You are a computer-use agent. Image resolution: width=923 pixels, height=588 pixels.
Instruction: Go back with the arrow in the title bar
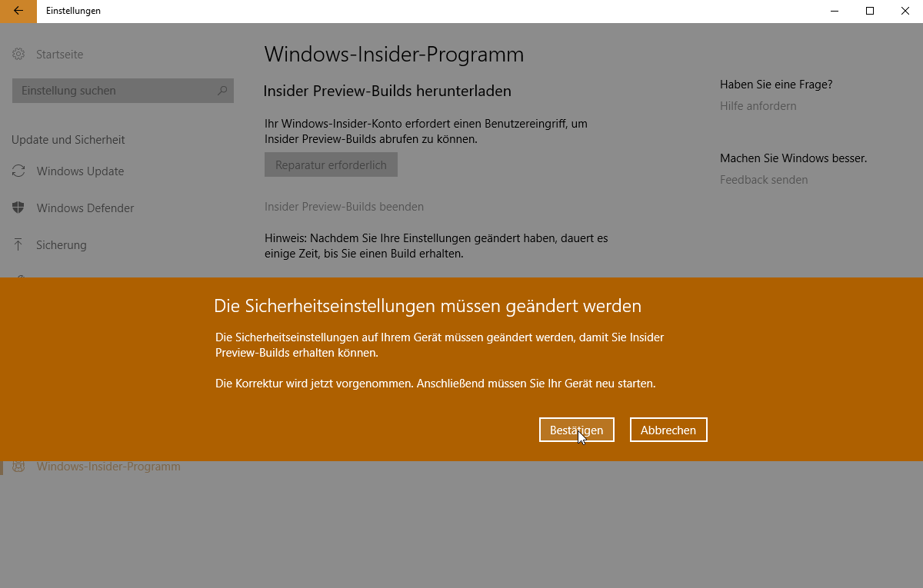click(x=18, y=11)
